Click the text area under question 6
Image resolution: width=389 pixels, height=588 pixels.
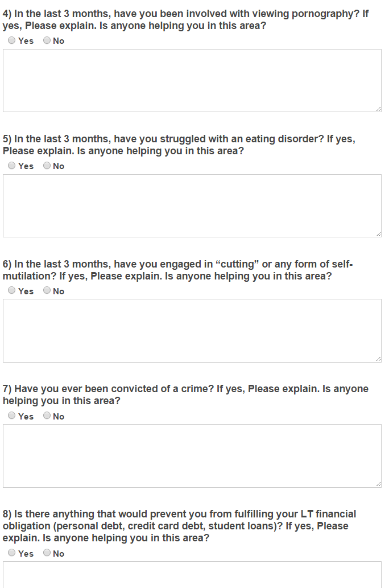[x=192, y=330]
